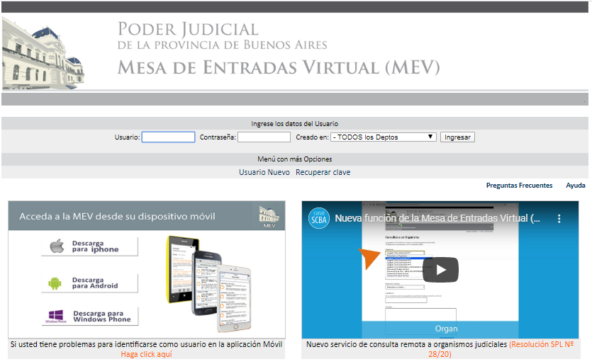This screenshot has height=364, width=592.
Task: Open the SCBA channel avatar on video
Action: (x=320, y=219)
